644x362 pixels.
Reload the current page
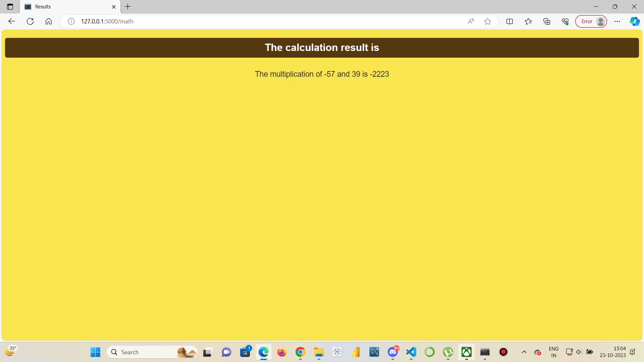coord(30,21)
